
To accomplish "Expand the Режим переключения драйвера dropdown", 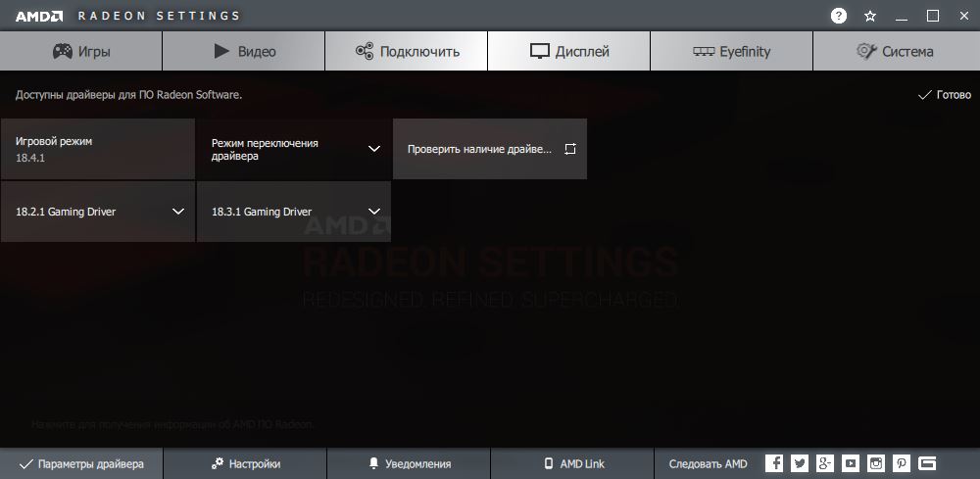I will click(x=294, y=149).
